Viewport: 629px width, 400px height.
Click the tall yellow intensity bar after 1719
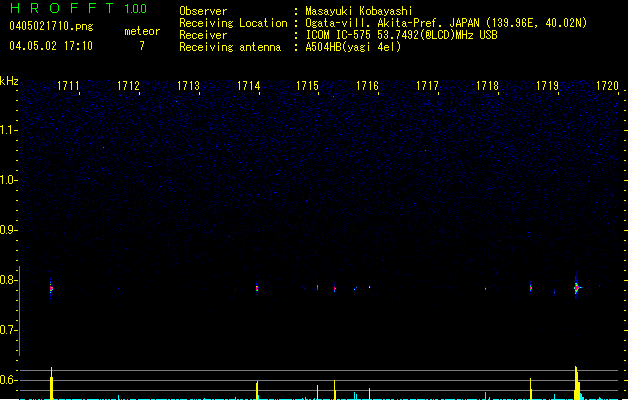577,383
